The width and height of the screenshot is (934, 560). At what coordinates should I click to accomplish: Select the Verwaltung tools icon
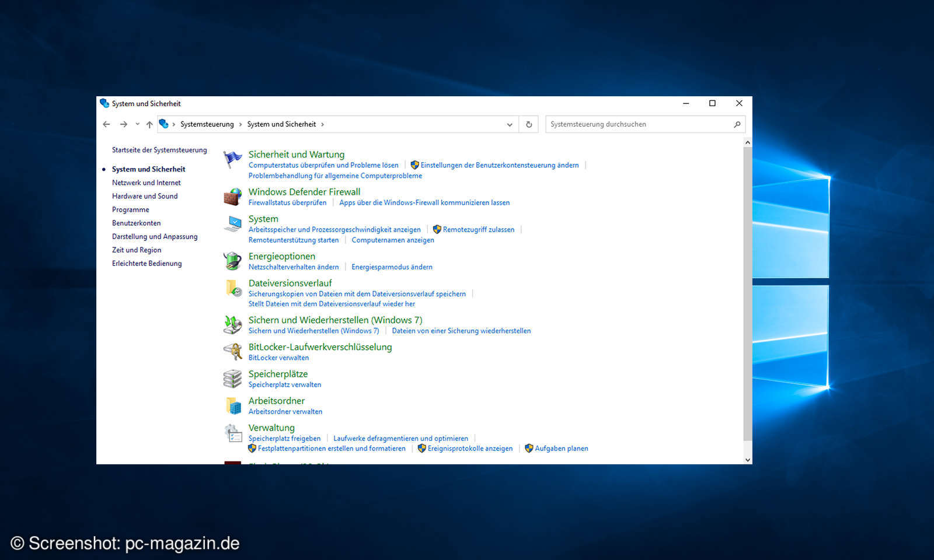coord(233,432)
